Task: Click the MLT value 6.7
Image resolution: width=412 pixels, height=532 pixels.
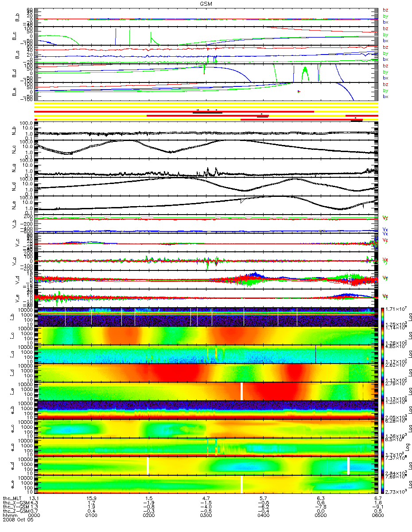Action: (x=377, y=498)
